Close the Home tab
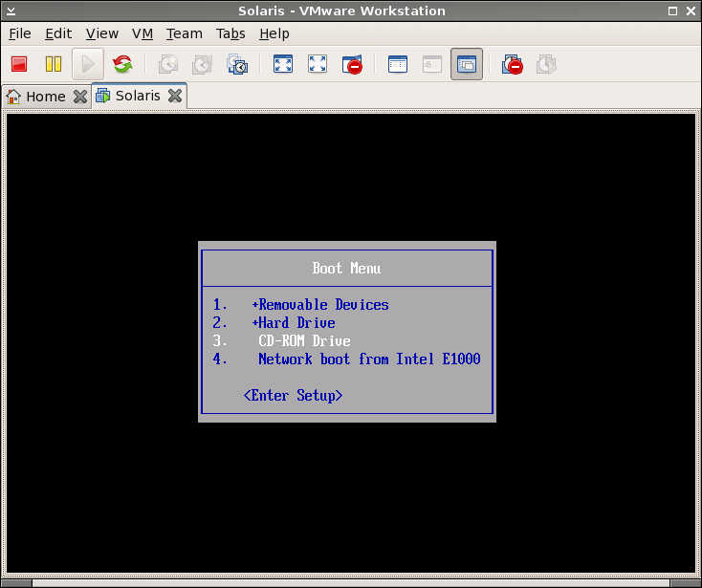The height and width of the screenshot is (588, 702). pyautogui.click(x=80, y=97)
